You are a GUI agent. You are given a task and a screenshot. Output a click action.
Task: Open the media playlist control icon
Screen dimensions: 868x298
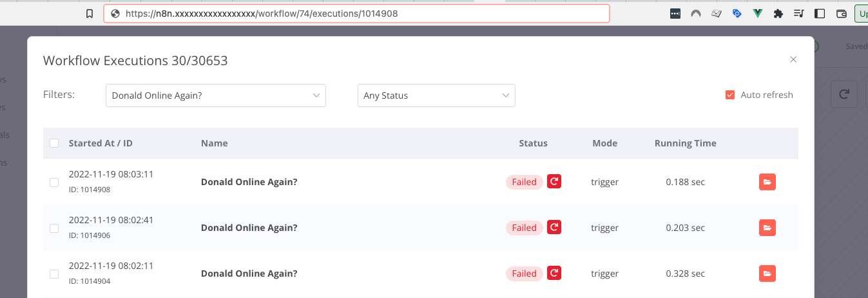click(799, 13)
